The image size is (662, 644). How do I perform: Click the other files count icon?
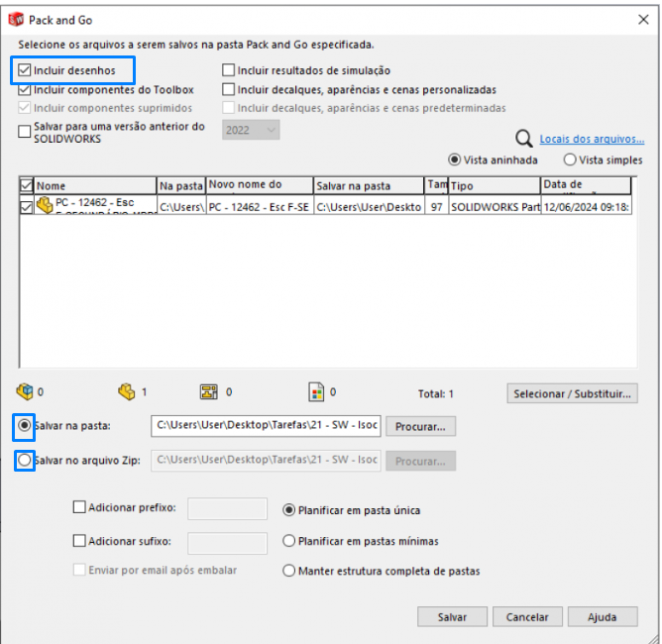tap(316, 392)
